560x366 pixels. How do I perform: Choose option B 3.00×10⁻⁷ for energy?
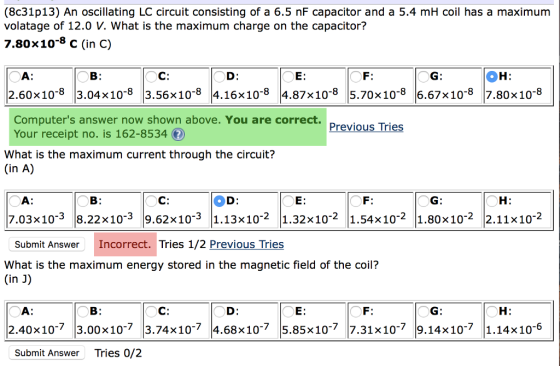[x=83, y=312]
